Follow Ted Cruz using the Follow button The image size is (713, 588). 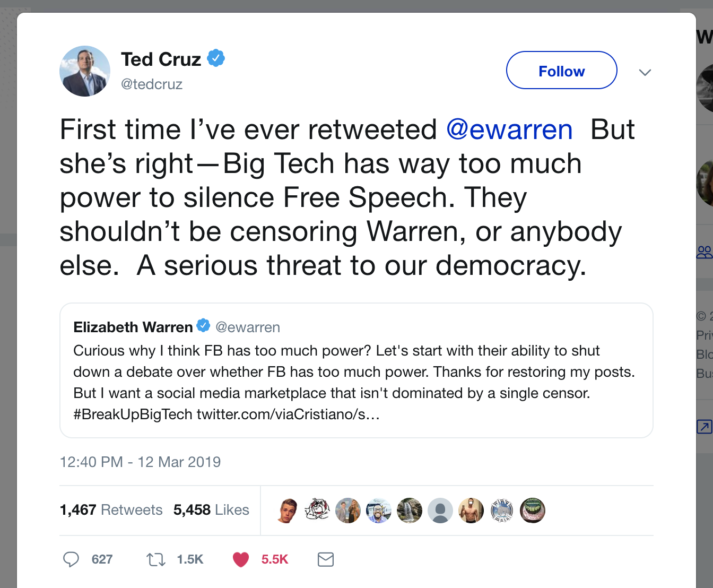tap(561, 70)
